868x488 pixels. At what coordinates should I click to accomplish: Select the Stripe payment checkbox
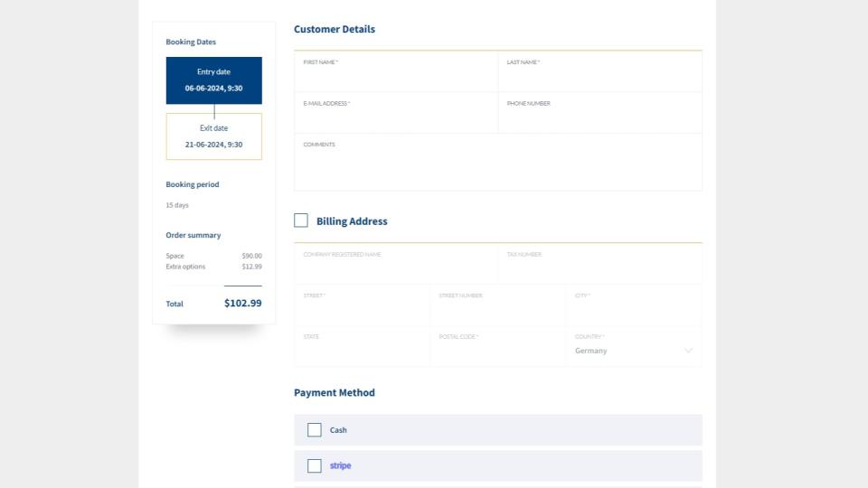tap(315, 466)
